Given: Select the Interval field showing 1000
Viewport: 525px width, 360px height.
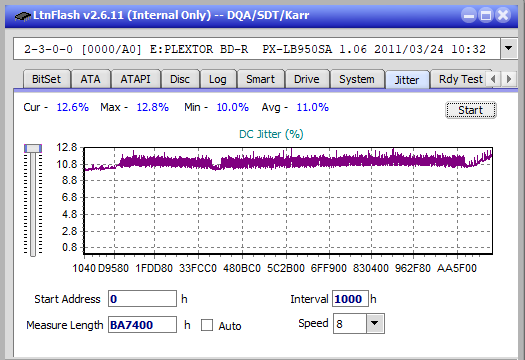Looking at the screenshot, I should pyautogui.click(x=350, y=299).
